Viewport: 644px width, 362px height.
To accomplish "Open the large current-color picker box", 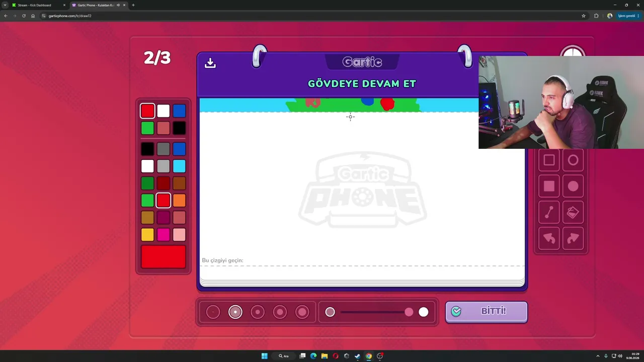I will coord(163,257).
